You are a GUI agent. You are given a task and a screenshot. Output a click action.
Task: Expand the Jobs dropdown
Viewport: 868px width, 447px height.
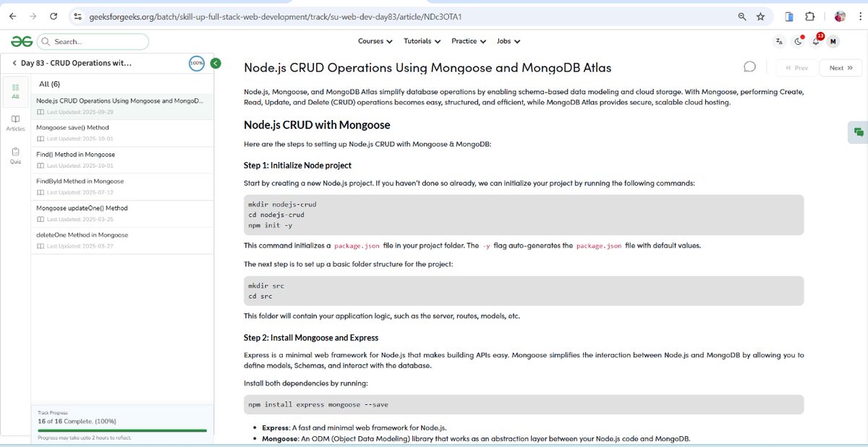(x=509, y=41)
